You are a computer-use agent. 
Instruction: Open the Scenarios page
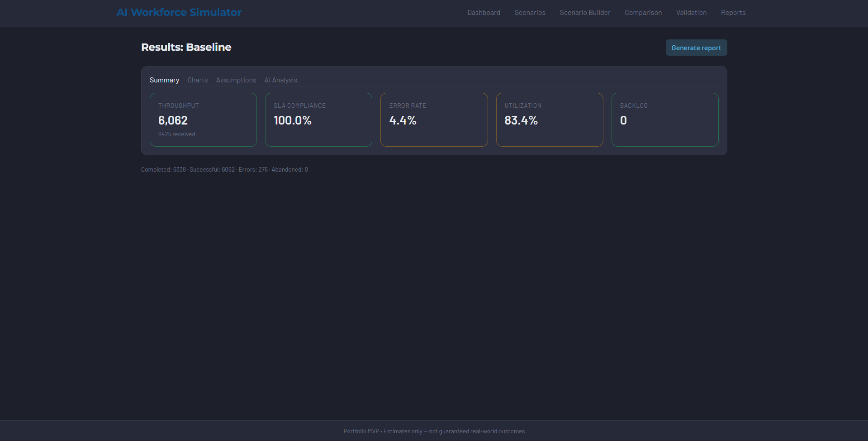point(530,13)
